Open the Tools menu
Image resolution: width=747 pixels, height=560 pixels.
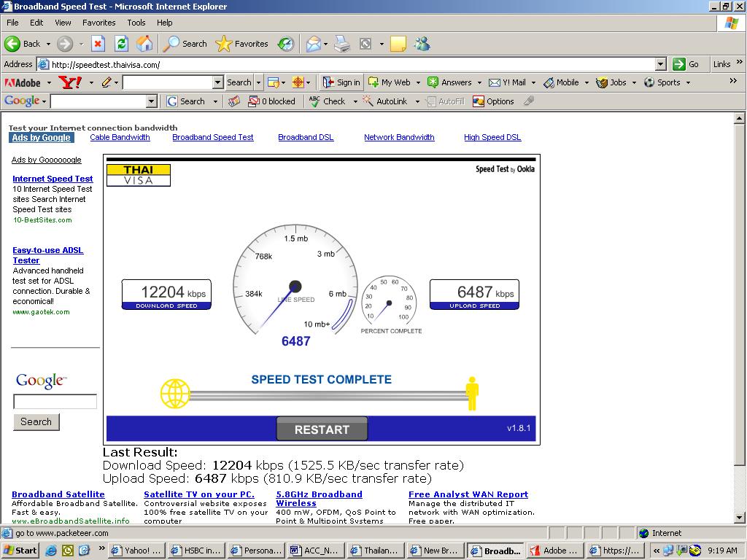(x=136, y=23)
